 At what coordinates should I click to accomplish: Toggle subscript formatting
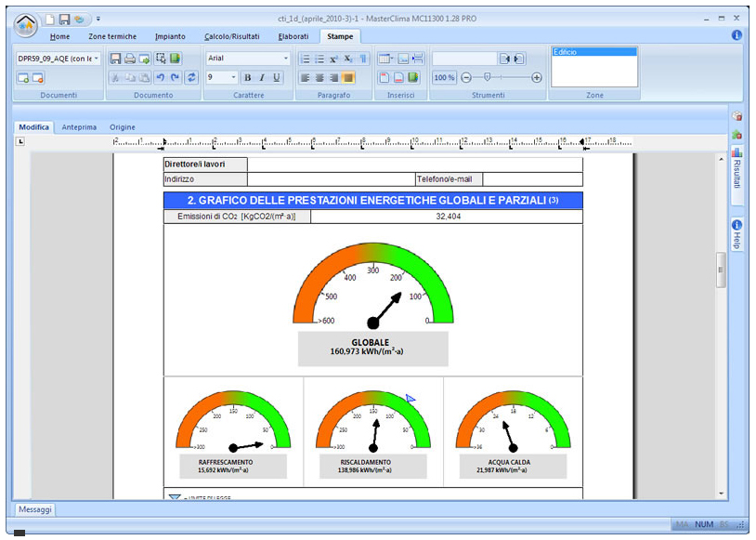[x=348, y=59]
